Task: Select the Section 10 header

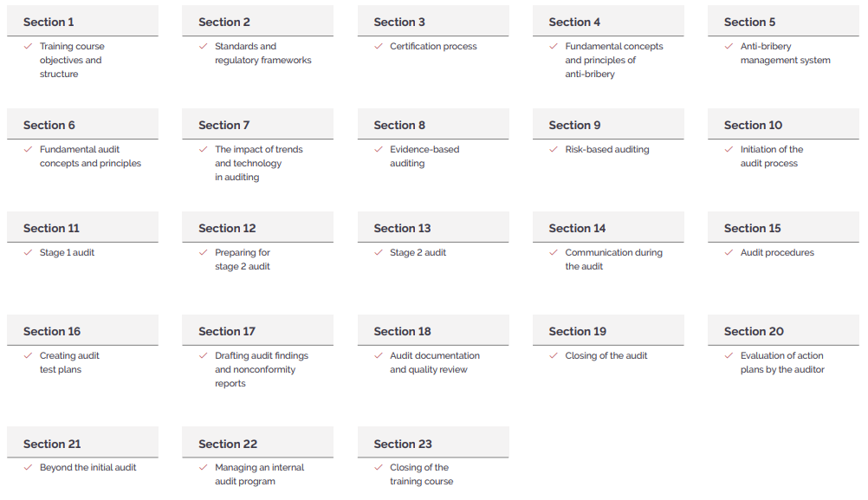Action: click(x=783, y=124)
